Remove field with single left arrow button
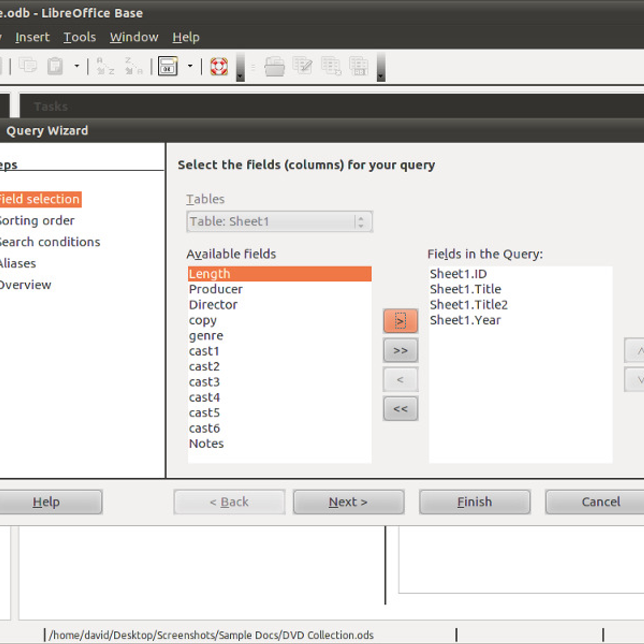Screen dimensions: 644x644 400,379
